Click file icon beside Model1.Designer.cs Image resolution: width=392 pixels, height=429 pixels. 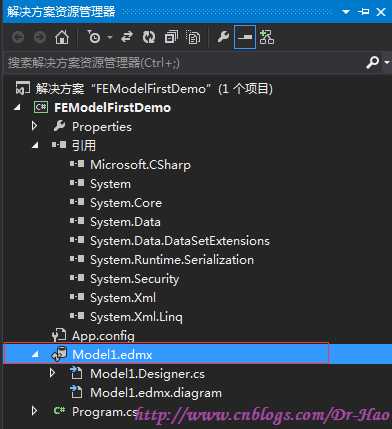click(76, 373)
